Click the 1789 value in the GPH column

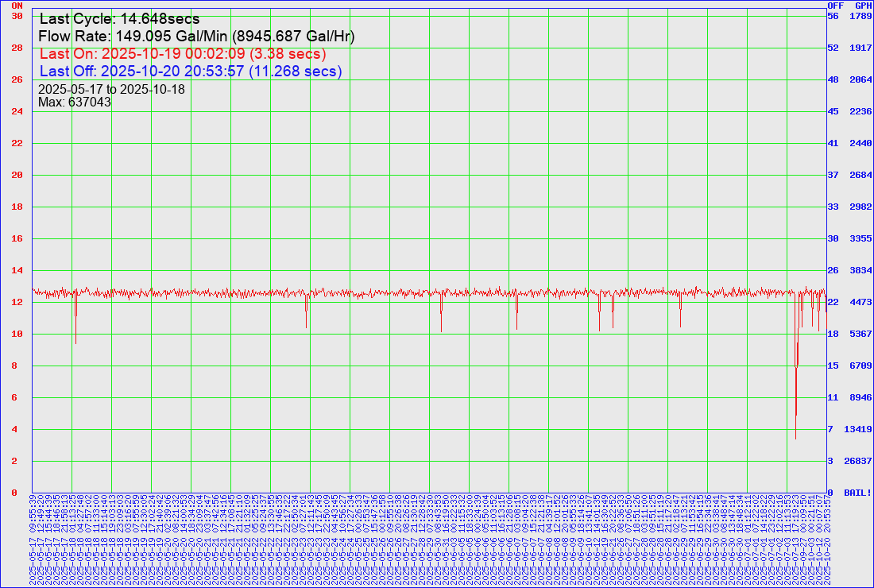(861, 16)
